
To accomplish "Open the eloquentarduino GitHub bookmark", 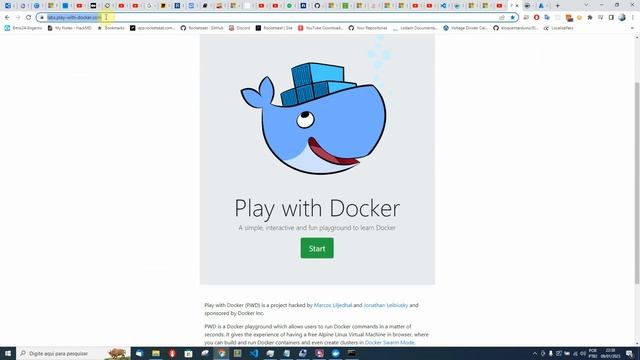I will [x=516, y=28].
